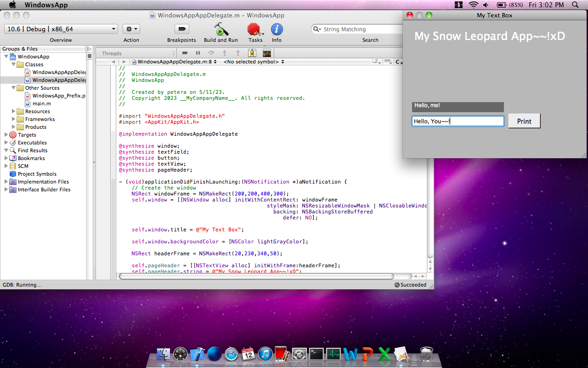Click the battery 85% status item
Image resolution: width=588 pixels, height=368 pixels.
pos(509,5)
